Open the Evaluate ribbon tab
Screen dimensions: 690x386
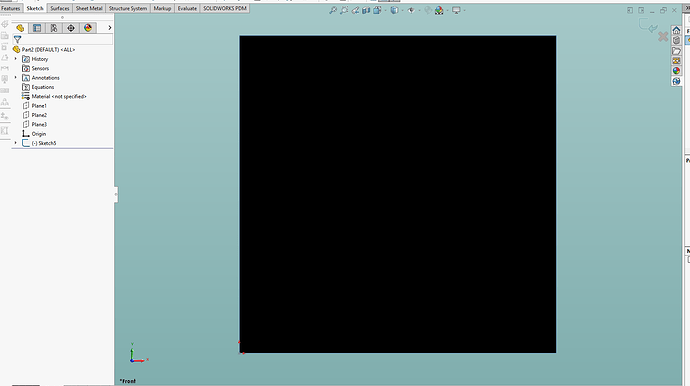coord(187,8)
